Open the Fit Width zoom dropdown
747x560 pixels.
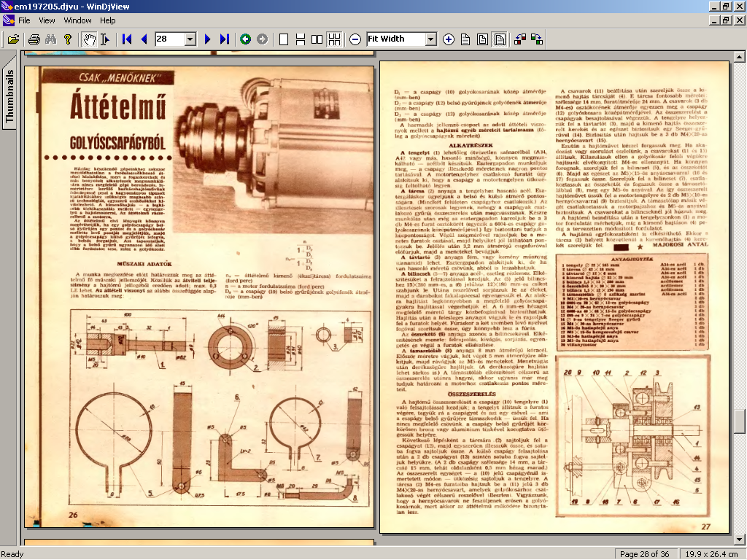(x=430, y=39)
